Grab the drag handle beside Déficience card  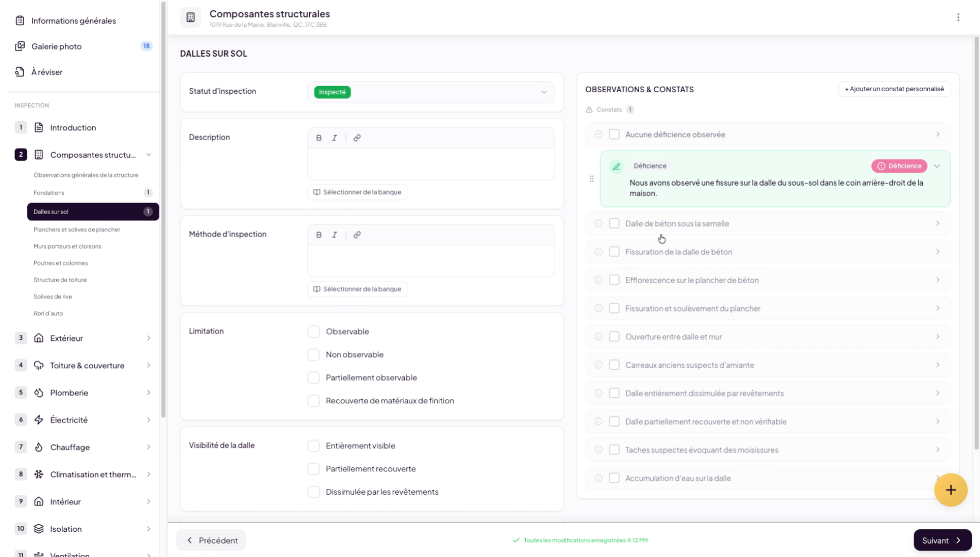(591, 179)
